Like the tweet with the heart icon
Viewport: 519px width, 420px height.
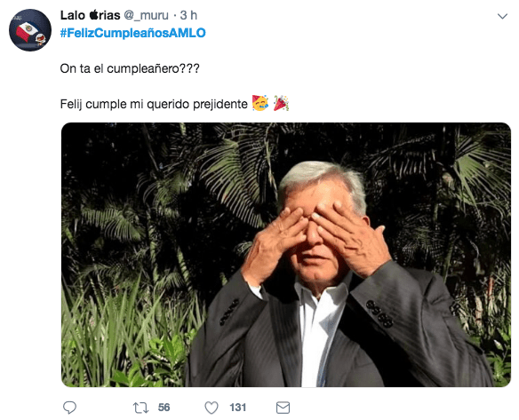click(212, 408)
